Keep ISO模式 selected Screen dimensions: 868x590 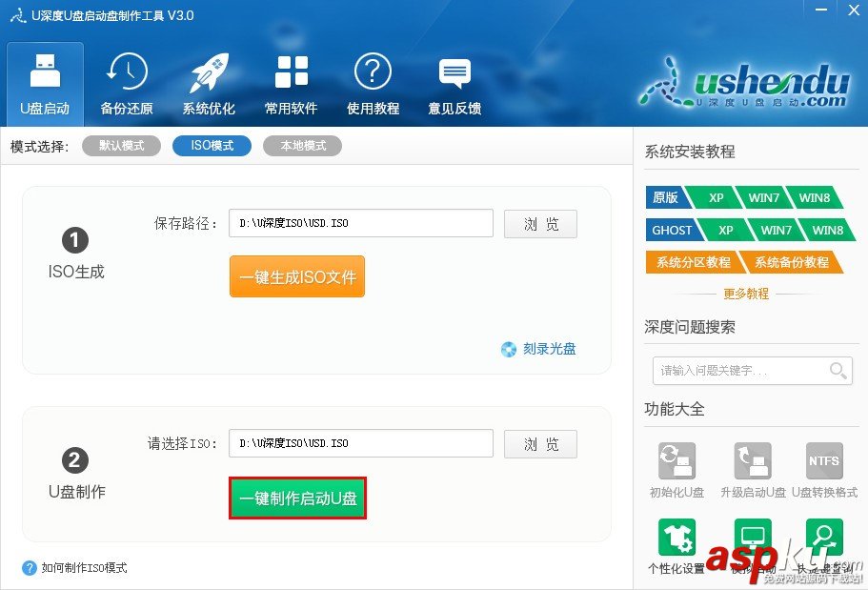point(212,146)
